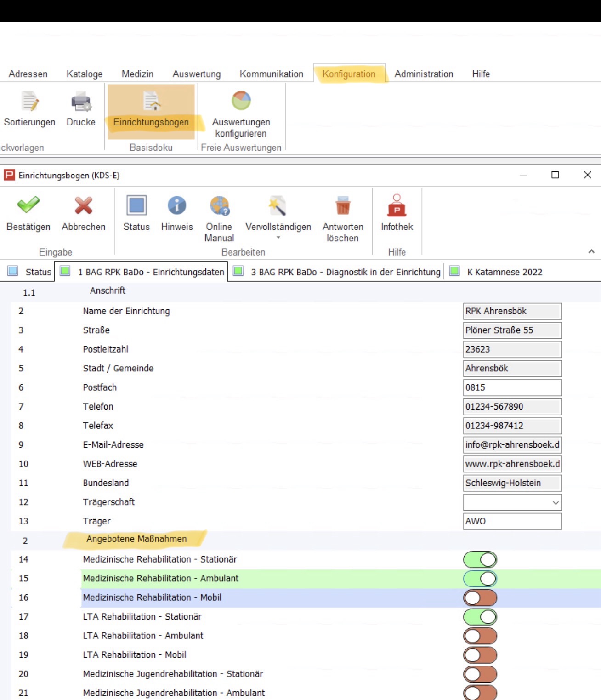Open the Online Manual globe icon

(219, 205)
